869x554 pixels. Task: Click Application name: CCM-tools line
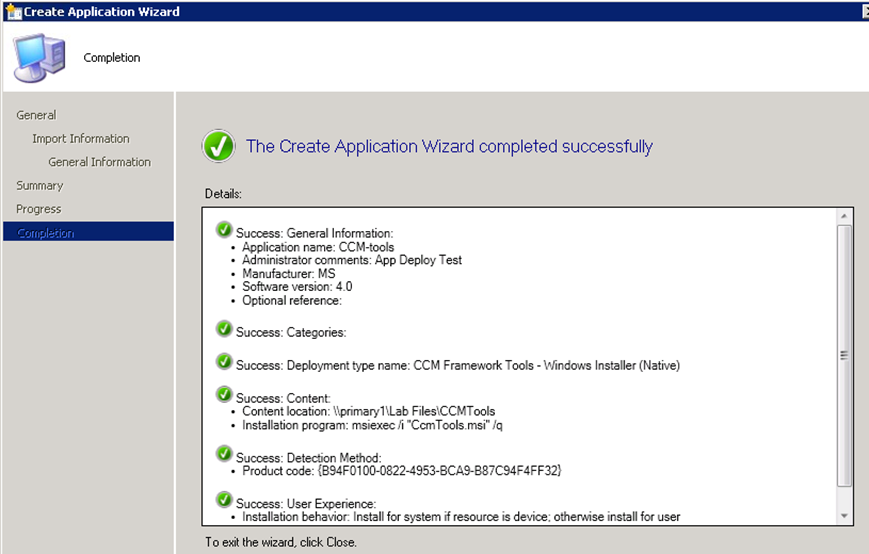[x=318, y=247]
